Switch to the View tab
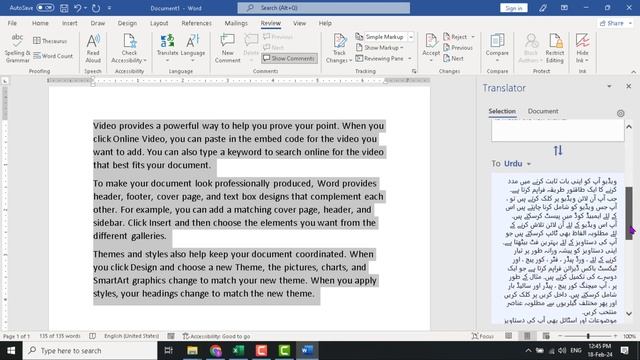The height and width of the screenshot is (360, 640). point(299,23)
